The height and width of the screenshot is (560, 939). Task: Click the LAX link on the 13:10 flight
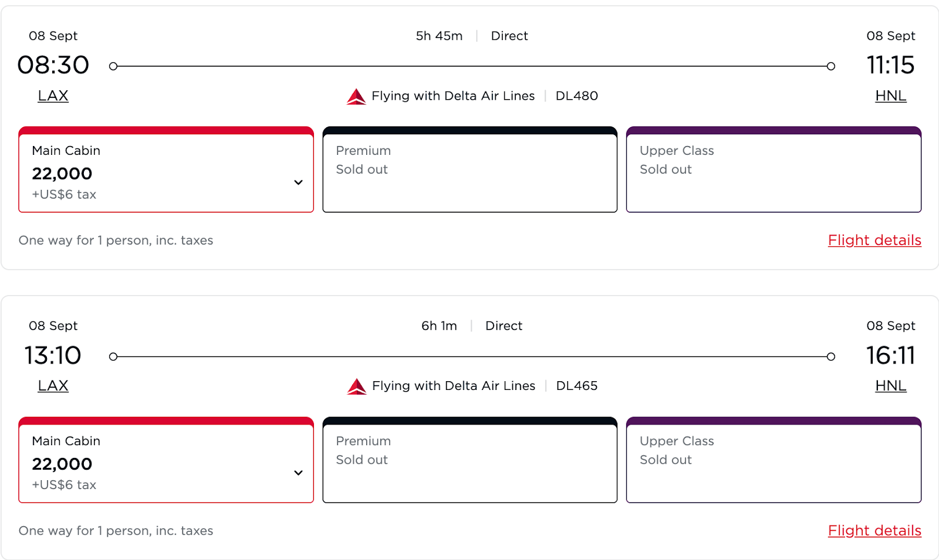[x=53, y=386]
